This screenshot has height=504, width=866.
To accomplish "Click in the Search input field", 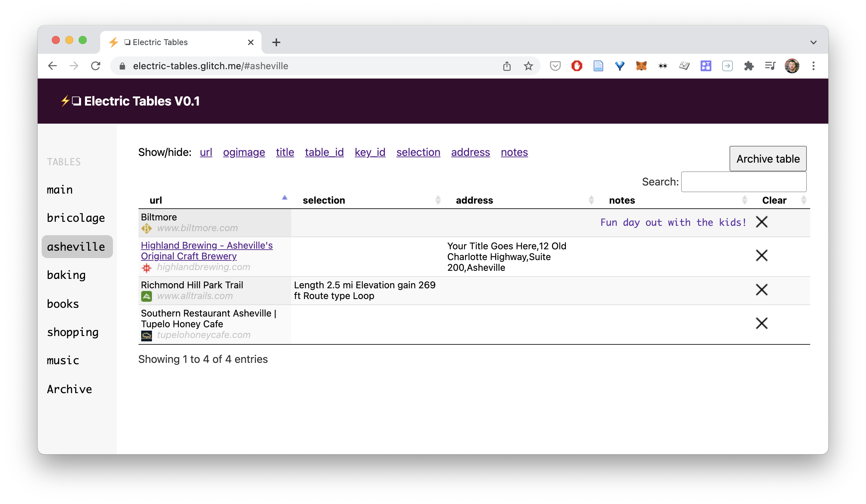I will [744, 182].
